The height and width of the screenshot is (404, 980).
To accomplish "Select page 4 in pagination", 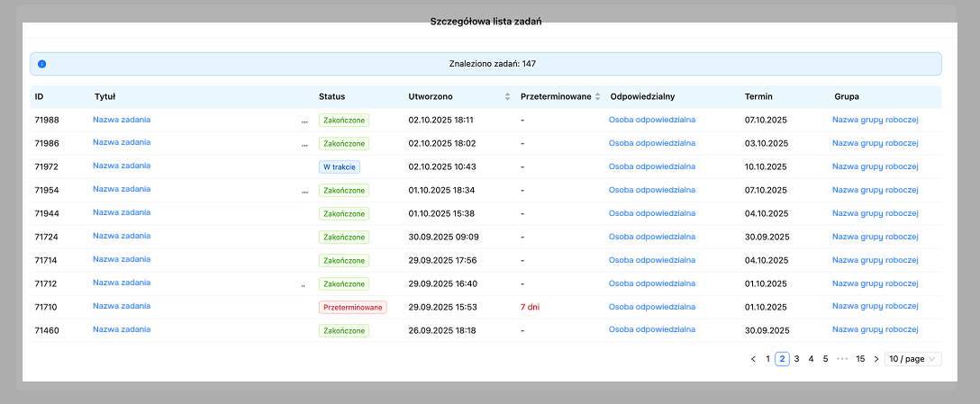I will pyautogui.click(x=811, y=359).
